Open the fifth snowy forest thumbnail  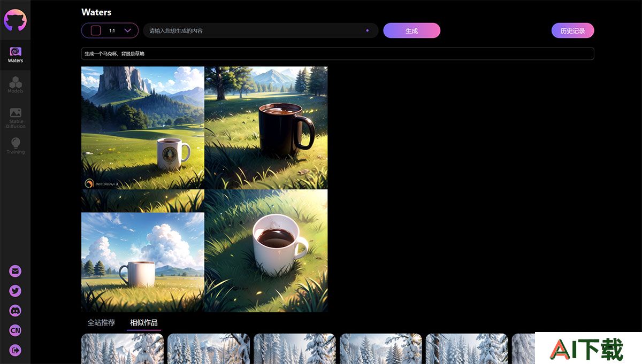[x=467, y=348]
